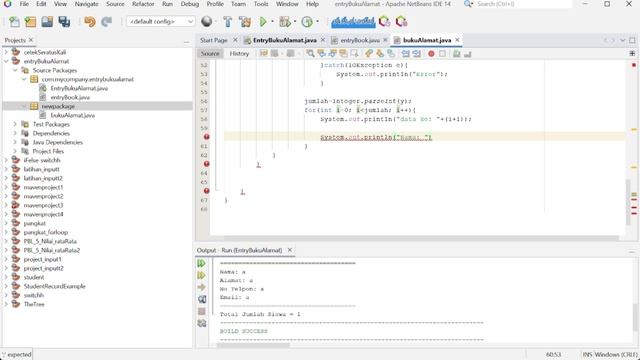The width and height of the screenshot is (640, 360).
Task: Open the editor tab list dropdown arrow
Action: [622, 40]
